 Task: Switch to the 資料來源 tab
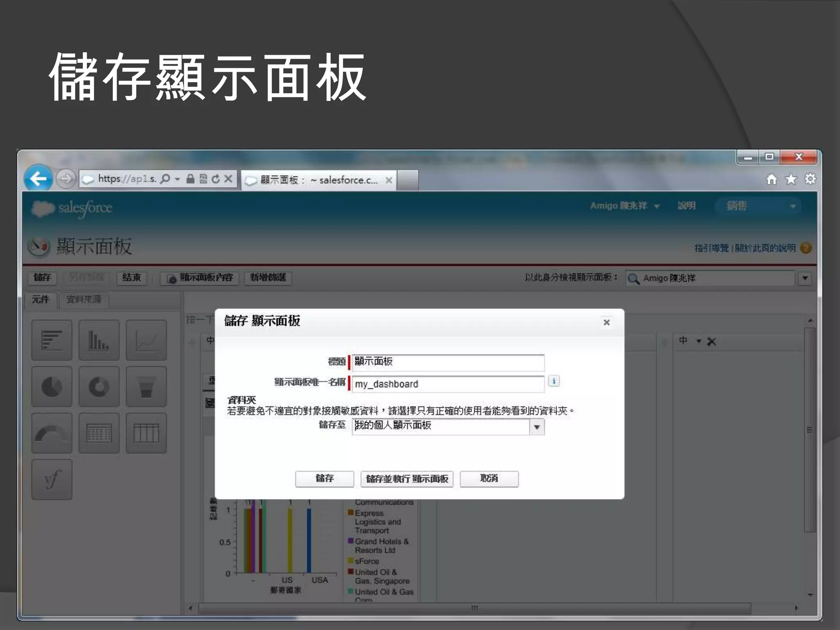[84, 299]
